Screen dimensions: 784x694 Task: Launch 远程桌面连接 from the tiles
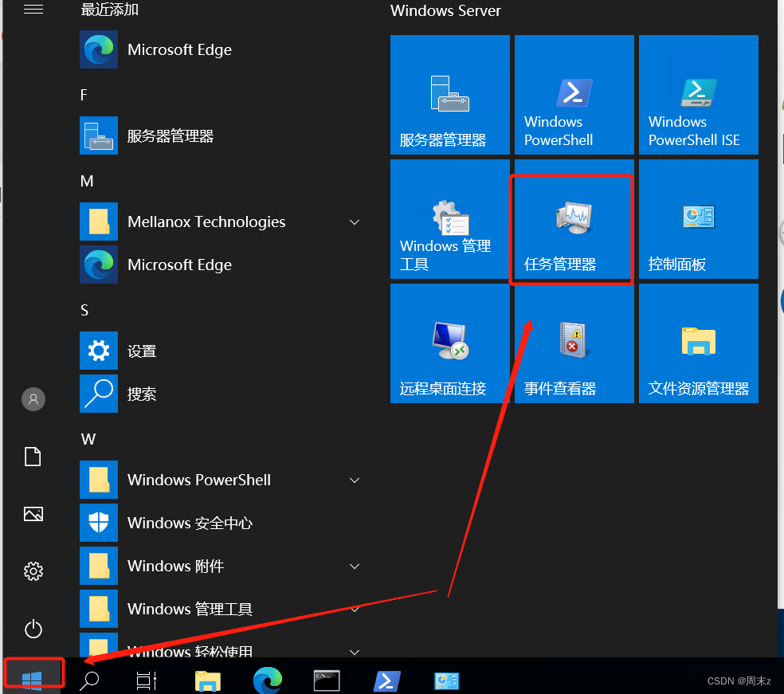pyautogui.click(x=449, y=343)
